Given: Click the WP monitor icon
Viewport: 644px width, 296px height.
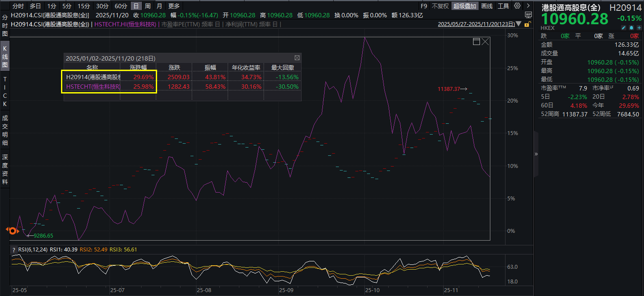Looking at the screenshot, I should [528, 15].
